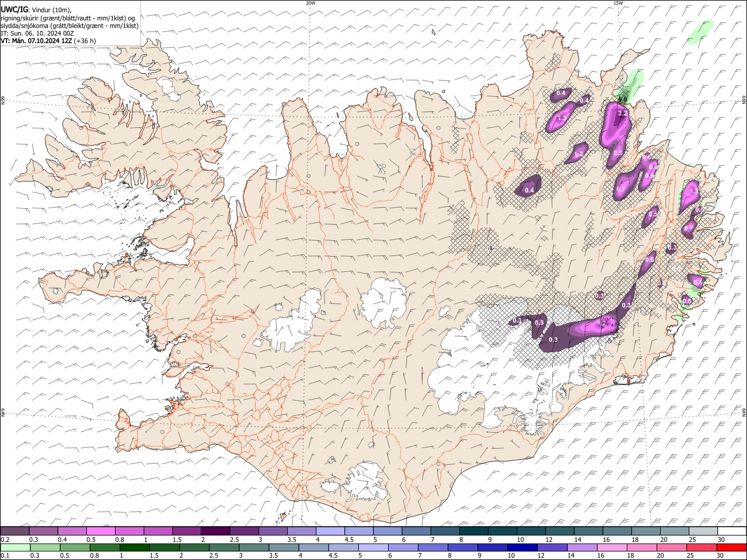Click the white swatch labeled 30 in upper legend row
747x560 pixels.
[732, 531]
